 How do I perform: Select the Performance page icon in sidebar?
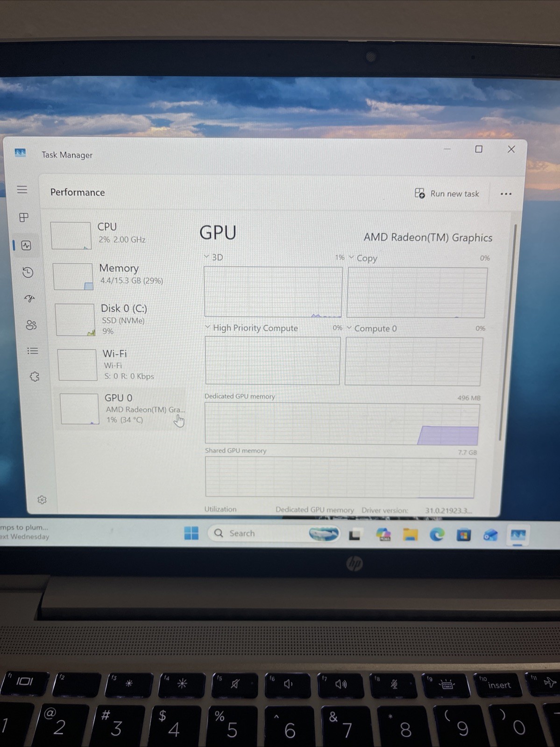tap(26, 245)
